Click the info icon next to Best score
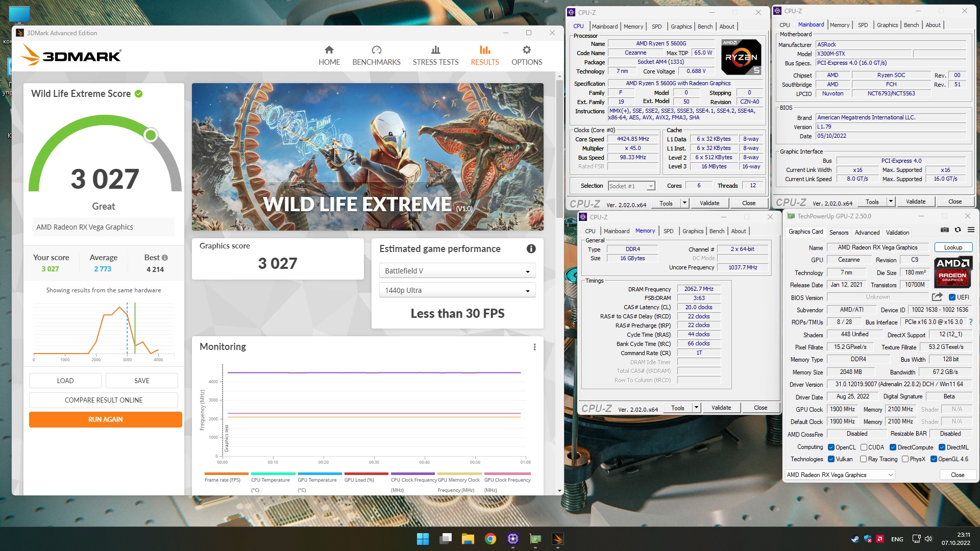Viewport: 980px width, 551px height. [x=165, y=258]
